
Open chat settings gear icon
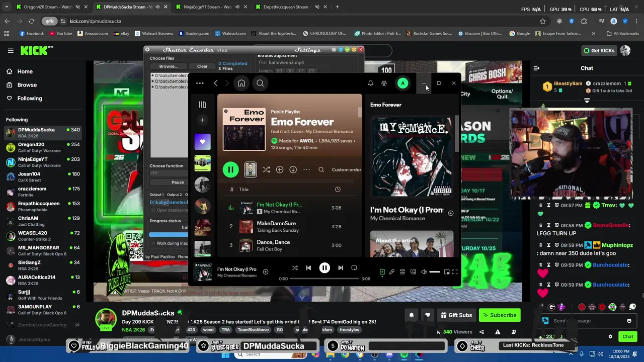610,337
